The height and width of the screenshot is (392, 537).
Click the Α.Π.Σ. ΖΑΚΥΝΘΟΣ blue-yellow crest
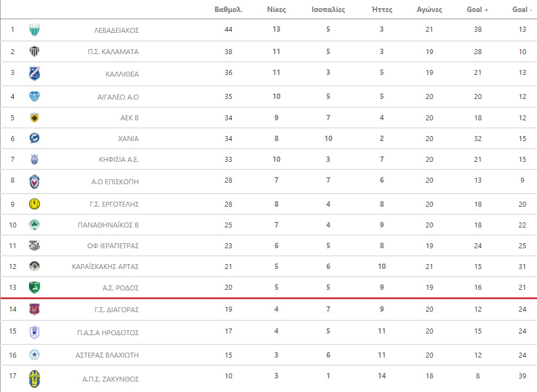[x=34, y=379]
